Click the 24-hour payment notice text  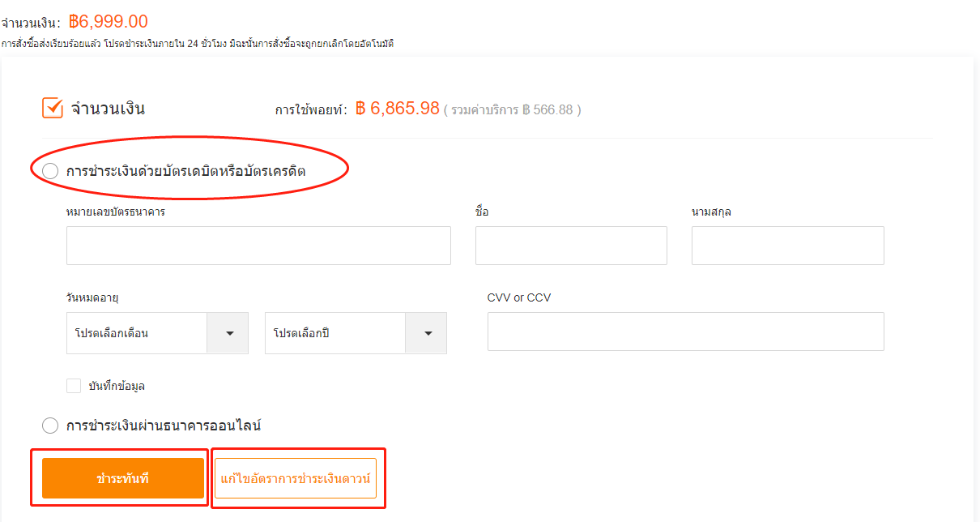(198, 44)
